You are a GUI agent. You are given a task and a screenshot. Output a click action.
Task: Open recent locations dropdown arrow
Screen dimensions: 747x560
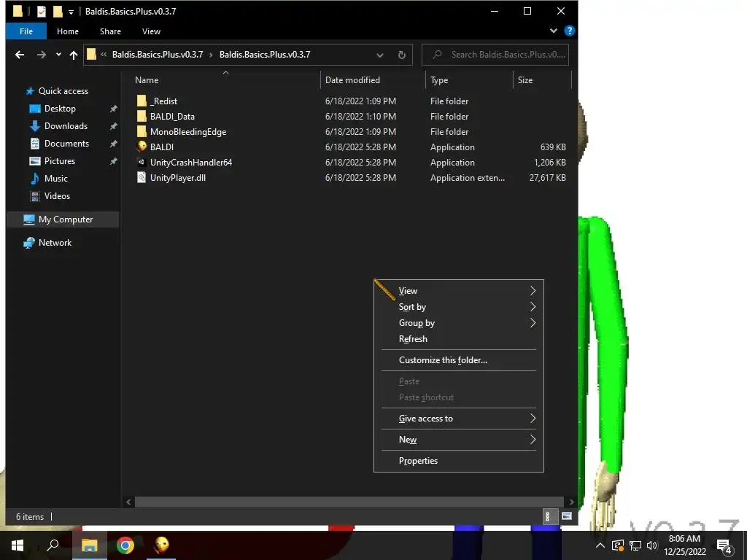[58, 55]
